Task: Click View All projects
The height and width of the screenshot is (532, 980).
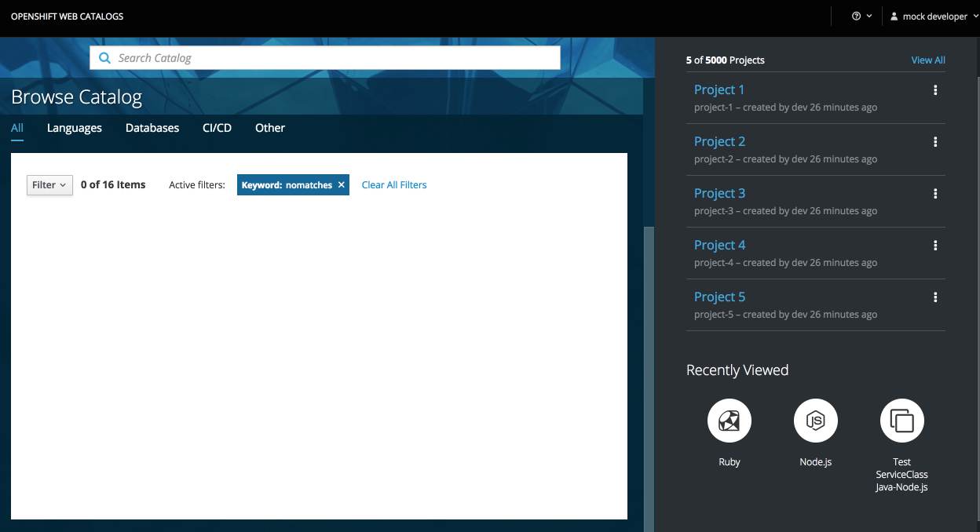Action: 927,60
